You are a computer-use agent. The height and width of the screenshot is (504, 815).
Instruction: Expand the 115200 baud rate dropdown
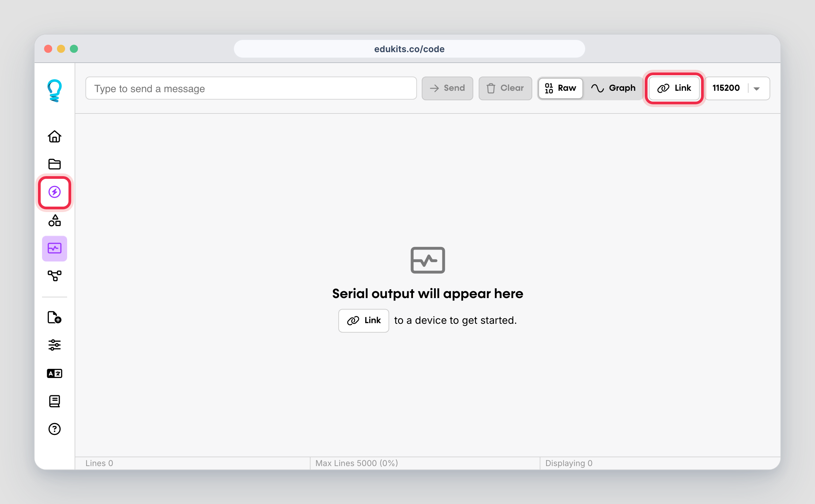click(756, 88)
